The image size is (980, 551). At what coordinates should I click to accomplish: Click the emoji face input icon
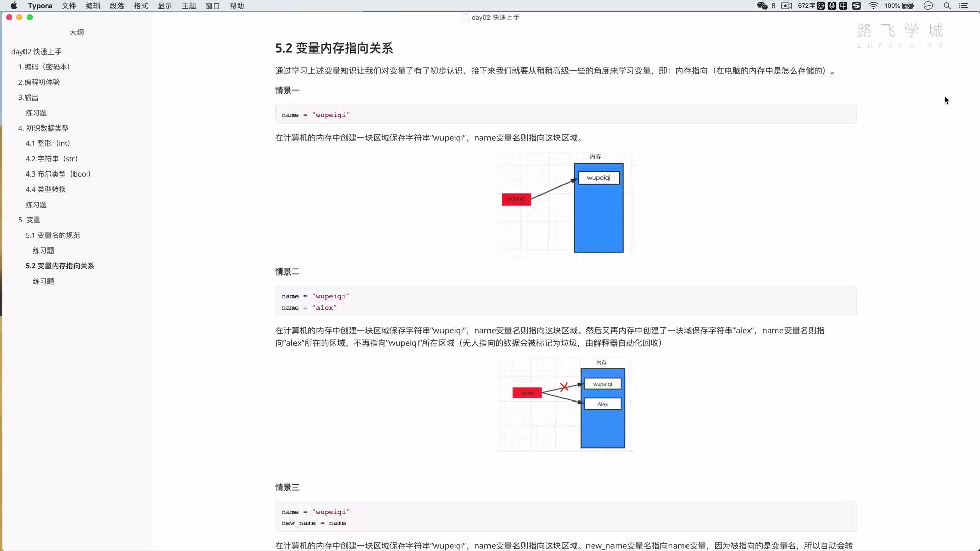tap(821, 6)
